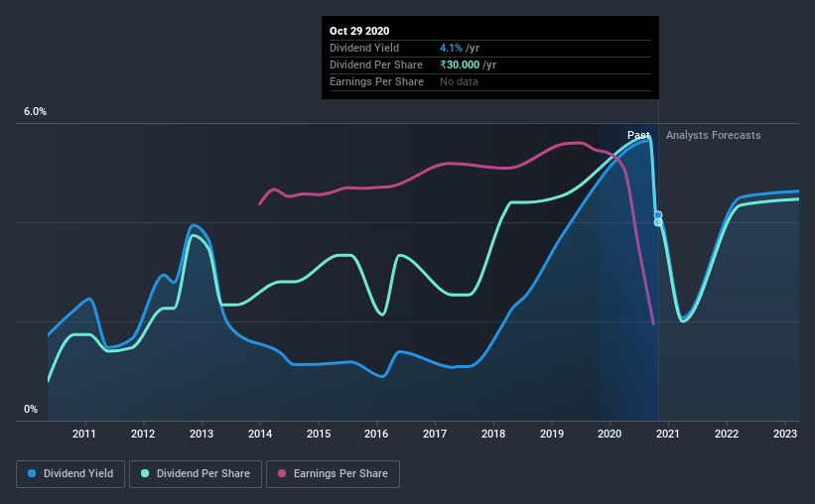Click the teal Dividend Per Share legend dot
This screenshot has width=815, height=504.
tap(145, 473)
